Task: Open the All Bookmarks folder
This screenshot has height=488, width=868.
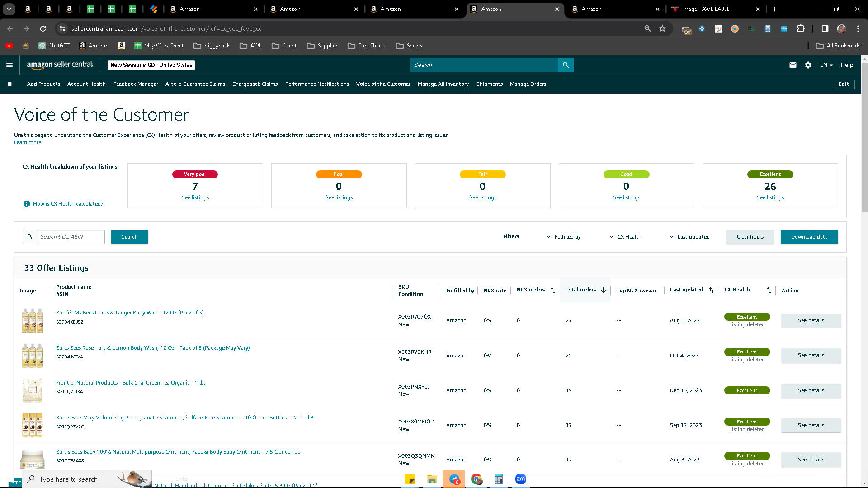Action: click(x=839, y=46)
